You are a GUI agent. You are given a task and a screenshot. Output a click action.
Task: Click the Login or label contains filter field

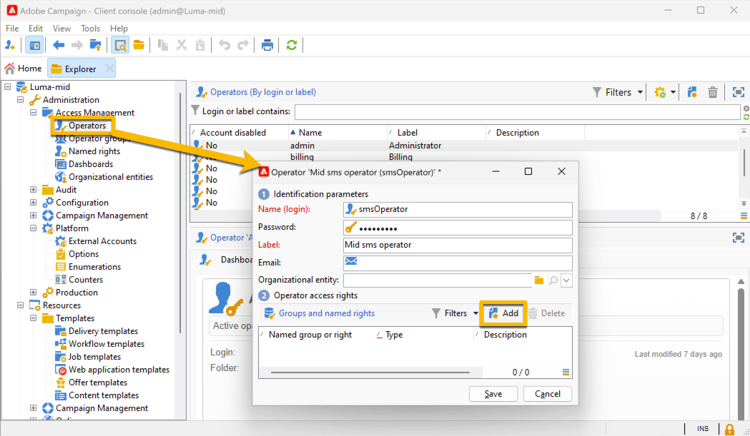click(x=517, y=111)
